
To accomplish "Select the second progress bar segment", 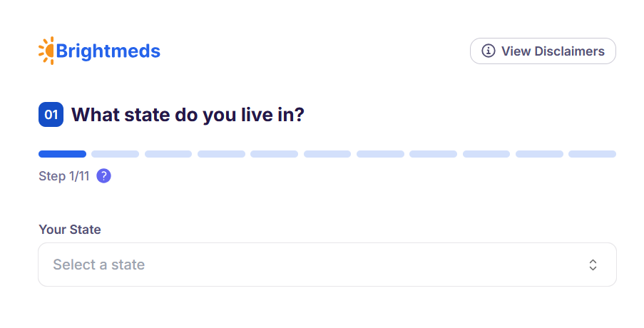I will click(115, 154).
